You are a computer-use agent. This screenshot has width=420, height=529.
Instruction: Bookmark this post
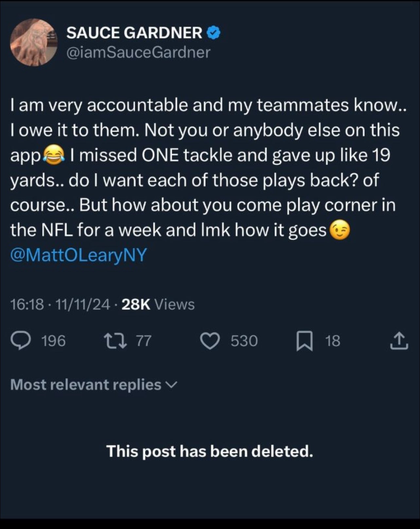tap(304, 341)
